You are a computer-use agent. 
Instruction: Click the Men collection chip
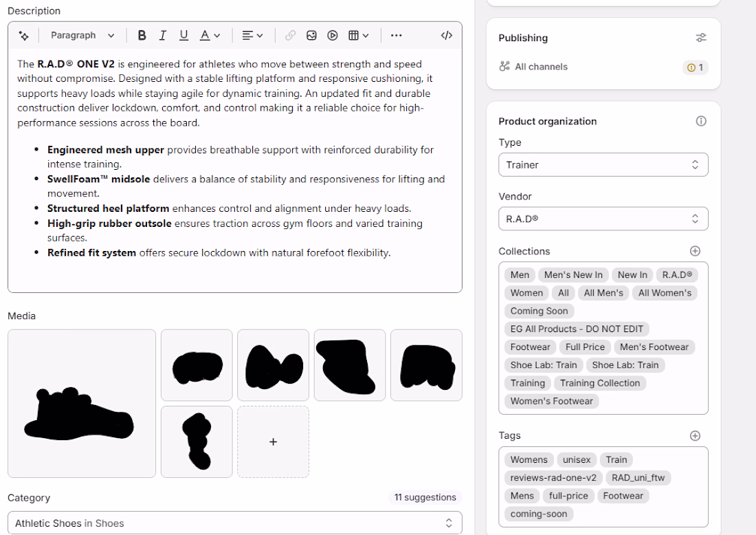click(x=520, y=275)
